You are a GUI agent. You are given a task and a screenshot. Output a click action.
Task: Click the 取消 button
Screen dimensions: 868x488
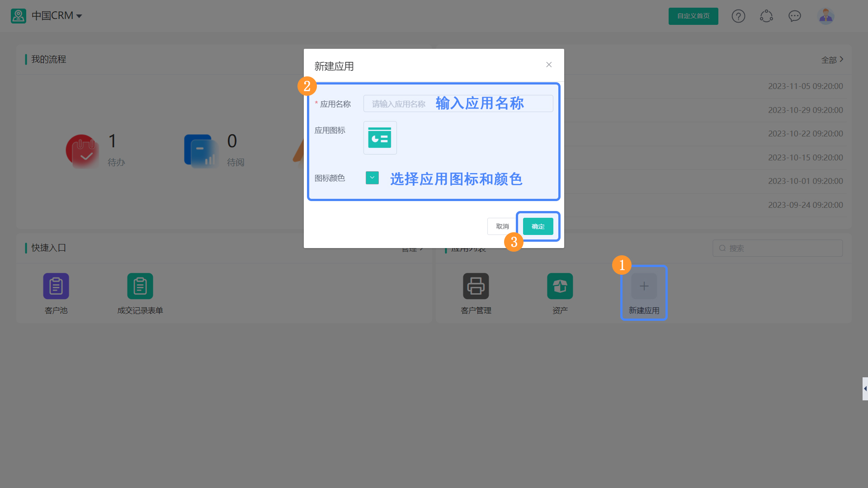(x=502, y=226)
